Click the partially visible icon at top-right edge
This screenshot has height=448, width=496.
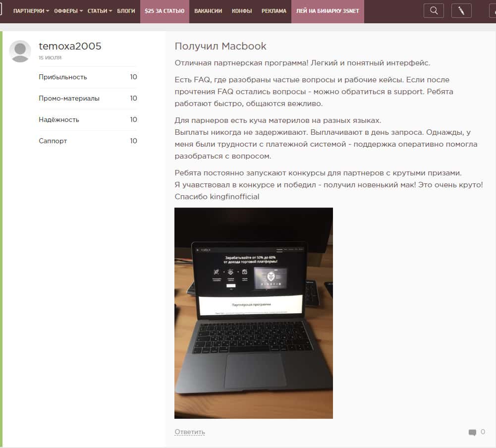pos(491,10)
